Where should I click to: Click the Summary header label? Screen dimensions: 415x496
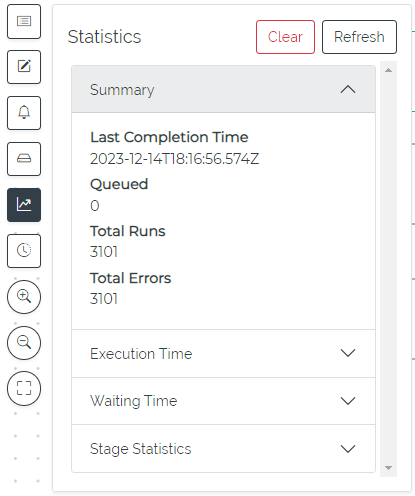click(122, 90)
